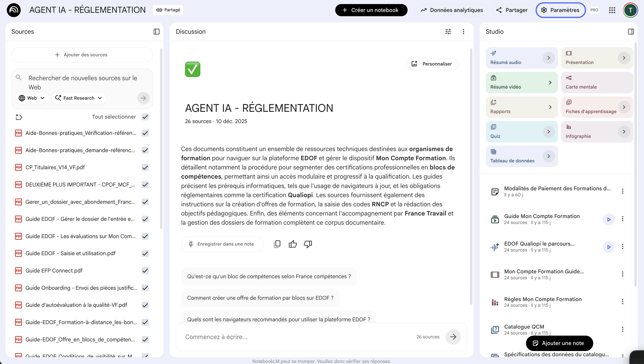Click Enregistrer dans une note

222,244
